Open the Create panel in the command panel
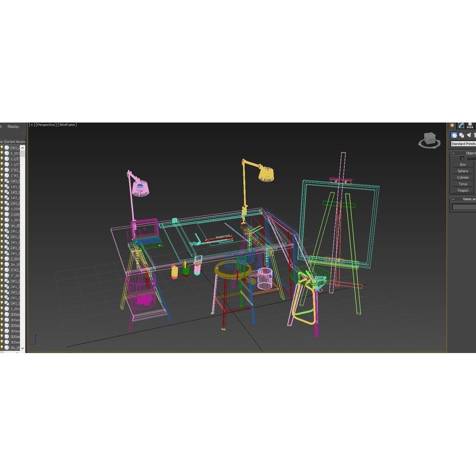Screen dimensions: 476x476 coord(452,126)
